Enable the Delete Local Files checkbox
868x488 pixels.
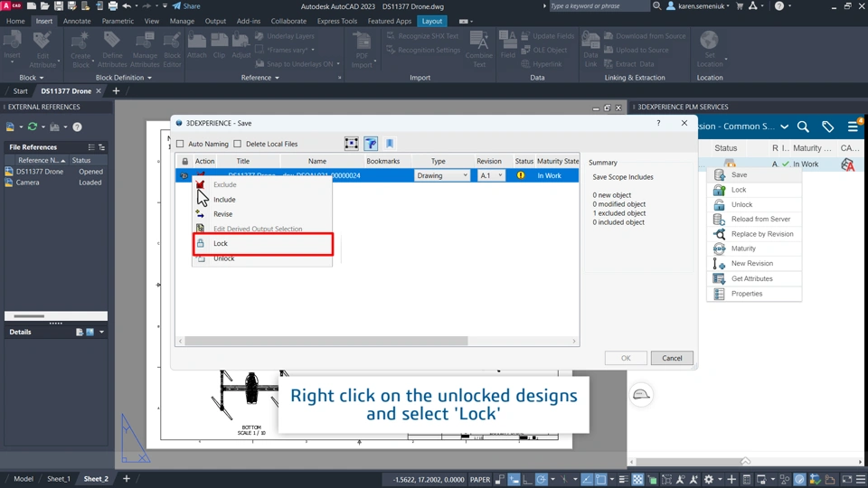tap(238, 144)
